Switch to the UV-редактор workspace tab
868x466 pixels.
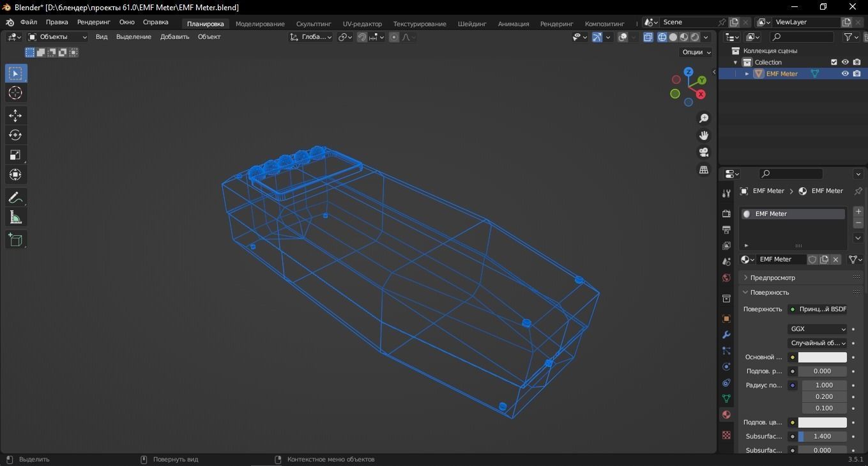click(362, 24)
